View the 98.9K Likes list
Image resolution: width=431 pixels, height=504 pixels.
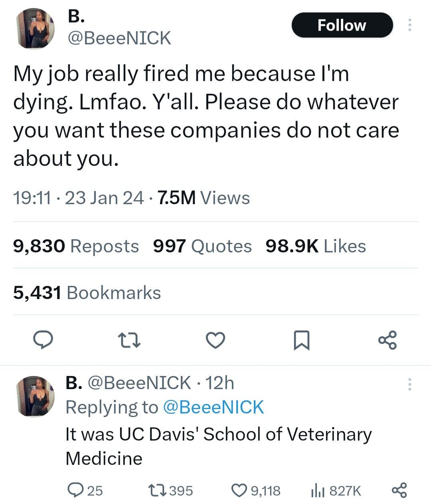(x=316, y=246)
